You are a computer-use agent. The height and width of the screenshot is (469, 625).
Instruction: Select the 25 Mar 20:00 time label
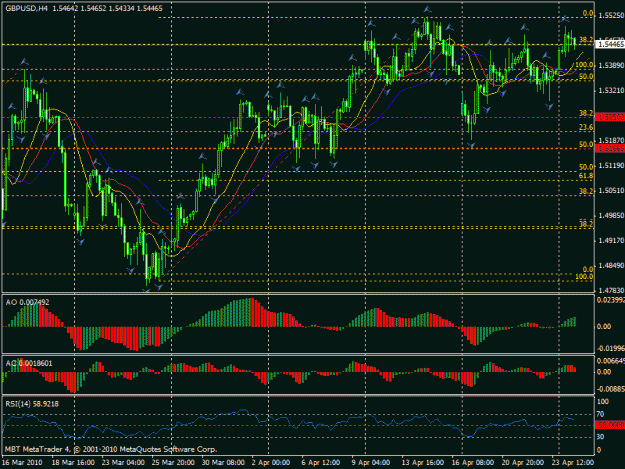[173, 463]
